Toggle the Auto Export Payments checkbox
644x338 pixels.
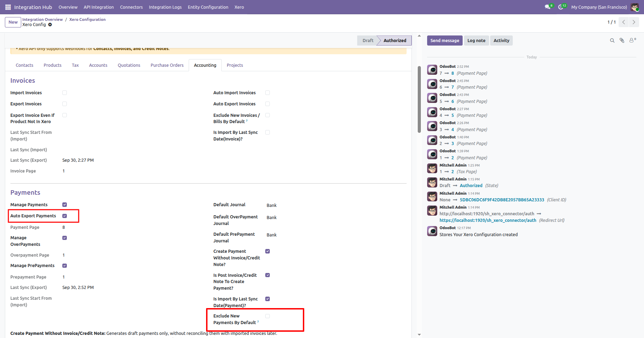tap(64, 216)
